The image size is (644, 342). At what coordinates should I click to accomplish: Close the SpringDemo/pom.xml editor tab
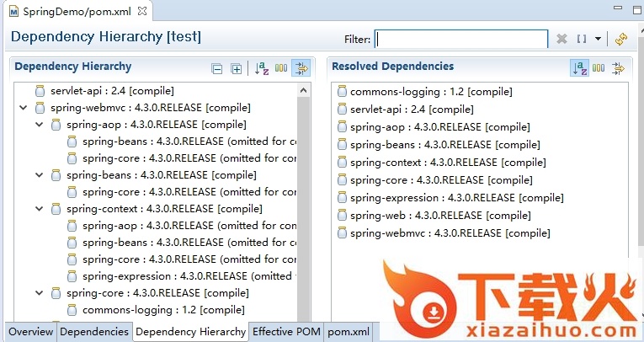click(x=141, y=12)
